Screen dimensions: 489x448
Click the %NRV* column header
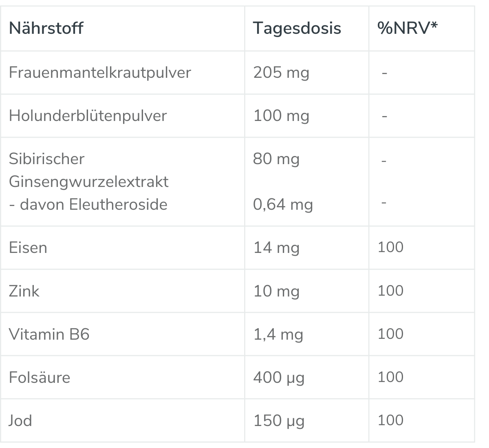[407, 28]
